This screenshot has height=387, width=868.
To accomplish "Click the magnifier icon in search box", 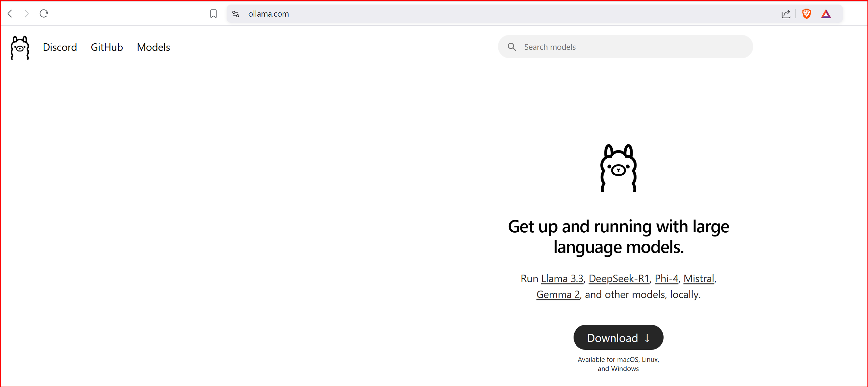I will pos(512,47).
